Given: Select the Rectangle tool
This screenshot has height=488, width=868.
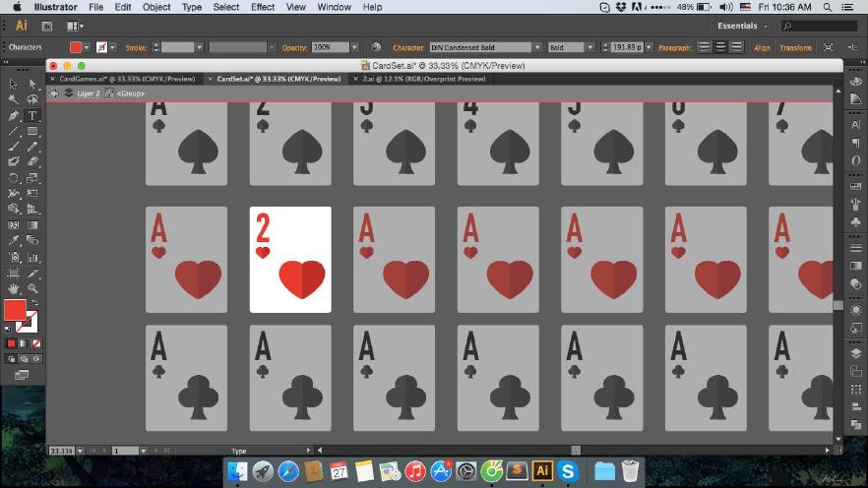Looking at the screenshot, I should 32,131.
